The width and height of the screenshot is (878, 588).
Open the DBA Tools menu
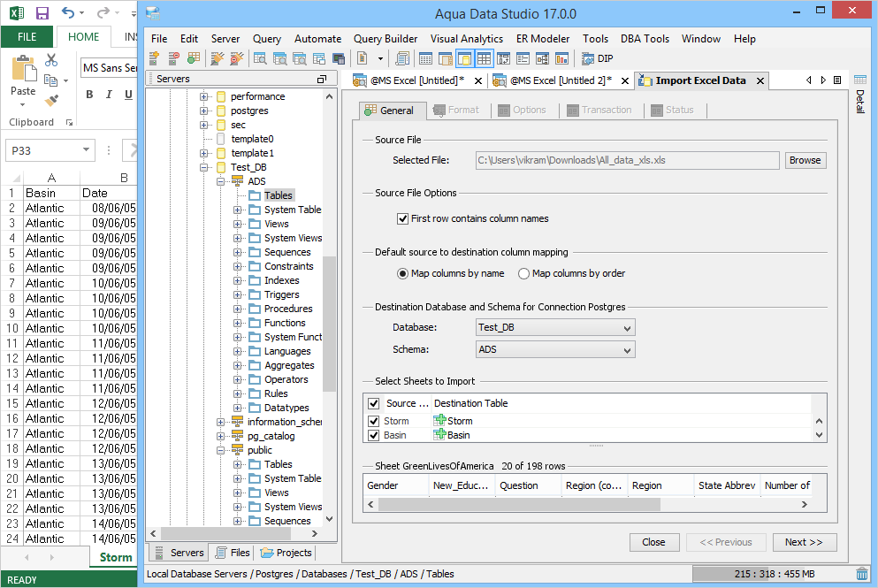click(645, 39)
